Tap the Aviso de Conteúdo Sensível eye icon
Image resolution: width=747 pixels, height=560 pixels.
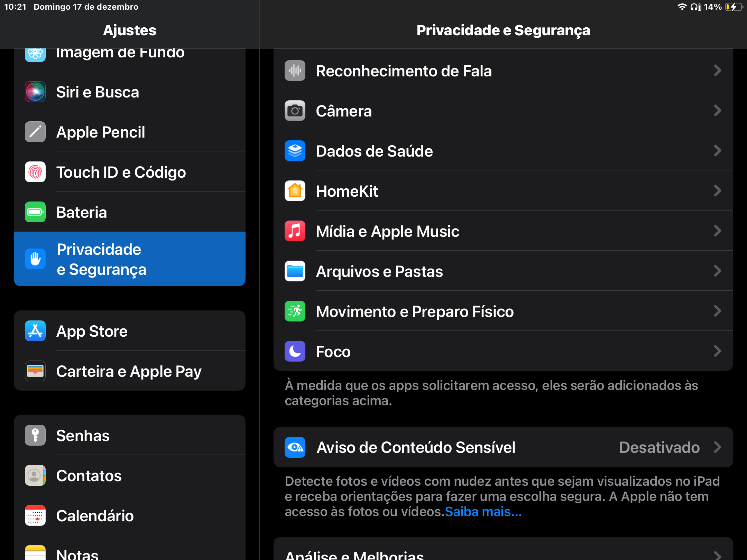pyautogui.click(x=295, y=447)
